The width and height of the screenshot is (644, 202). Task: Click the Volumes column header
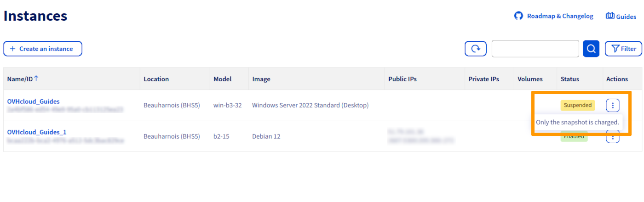530,79
